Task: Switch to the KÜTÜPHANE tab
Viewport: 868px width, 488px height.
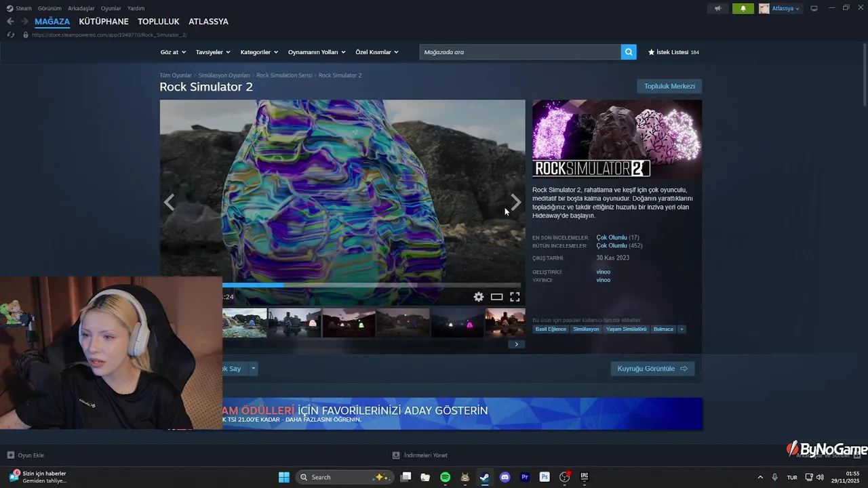Action: point(104,22)
